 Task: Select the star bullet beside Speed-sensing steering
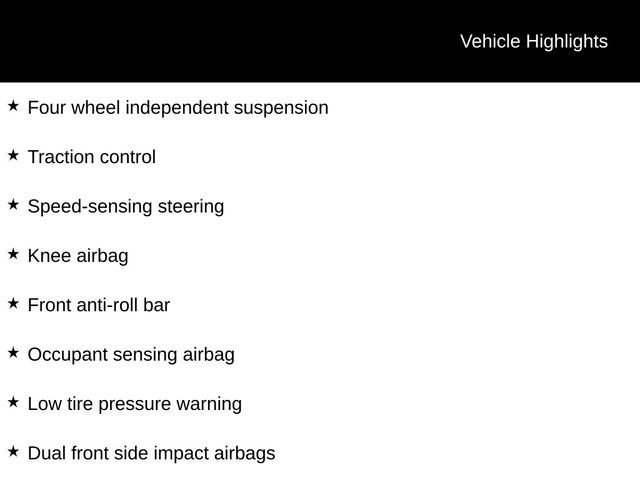point(13,204)
